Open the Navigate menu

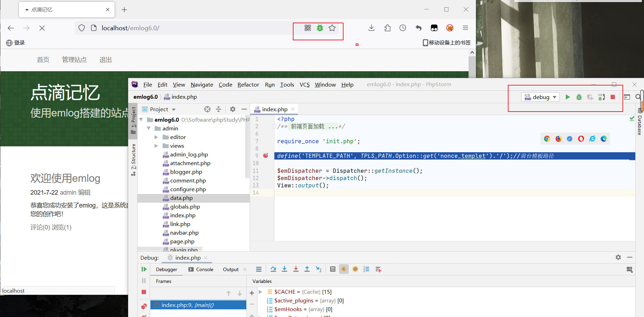tap(202, 84)
